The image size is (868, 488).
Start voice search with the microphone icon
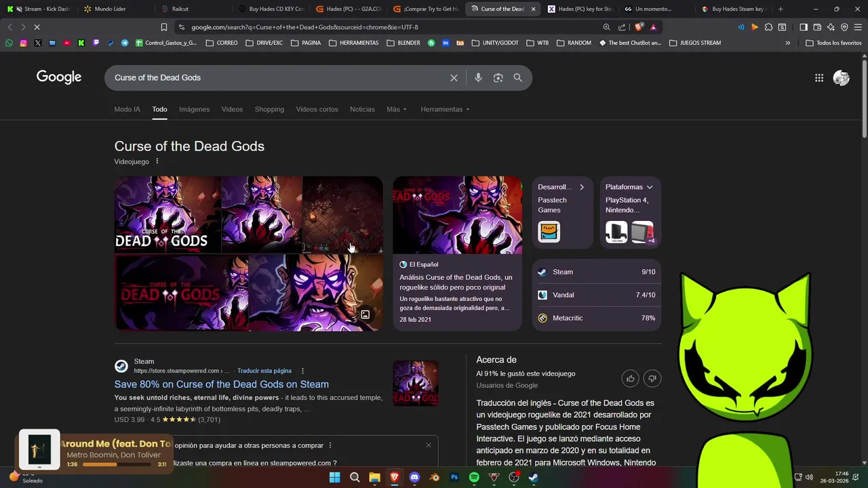(x=478, y=78)
